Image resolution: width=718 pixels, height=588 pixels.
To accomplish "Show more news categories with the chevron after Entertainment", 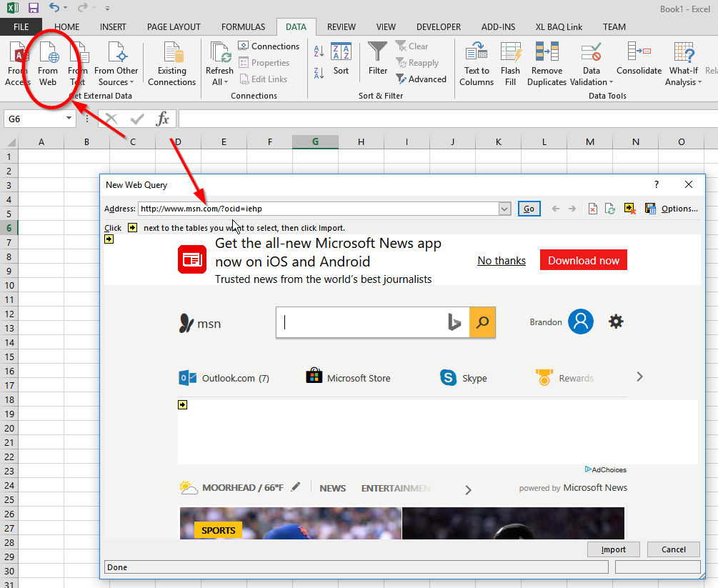I will pos(468,490).
